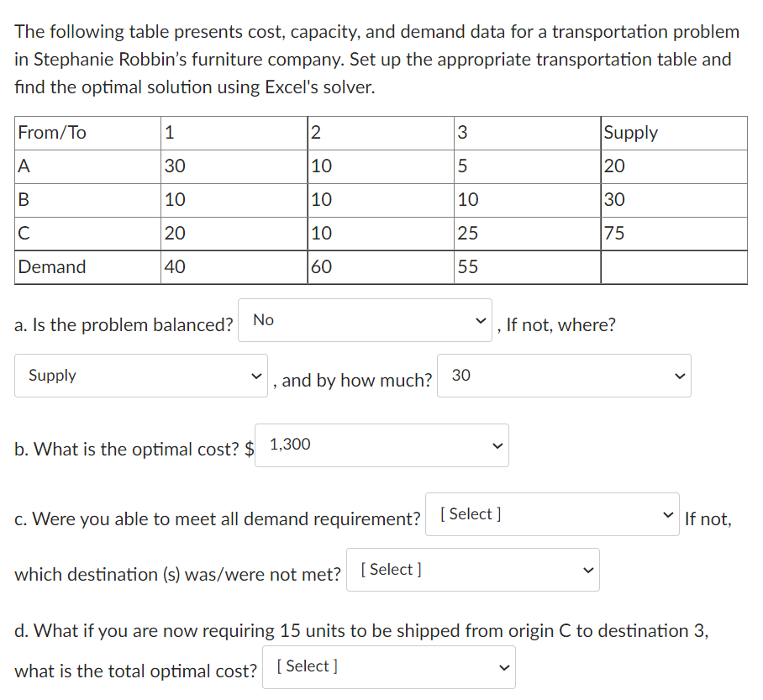Viewport: 763px width, 700px height.
Task: Open the "Supply" answer dropdown
Action: click(140, 376)
